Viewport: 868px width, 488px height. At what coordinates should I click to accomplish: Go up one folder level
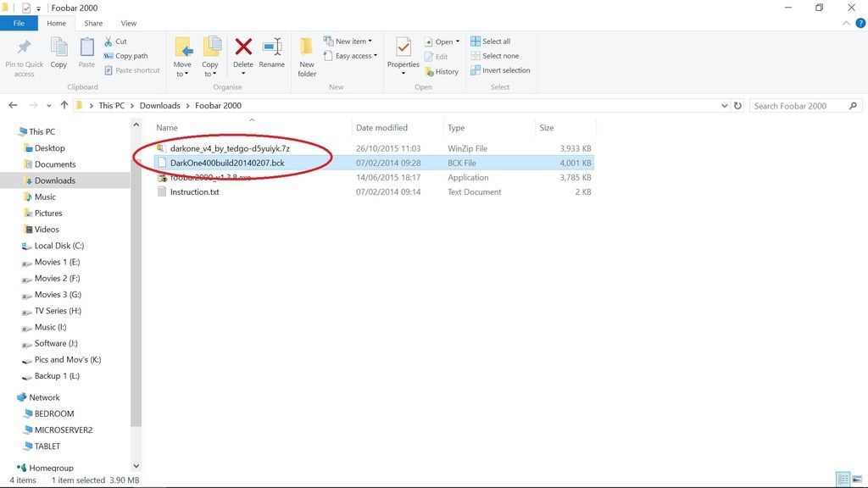pyautogui.click(x=64, y=105)
